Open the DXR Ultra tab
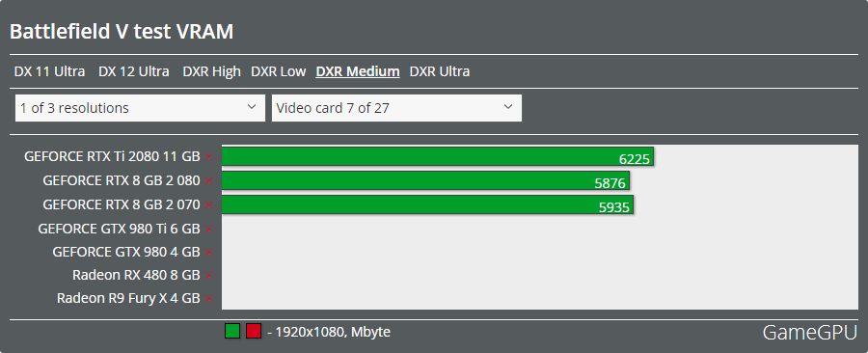The width and height of the screenshot is (868, 353). coord(440,71)
